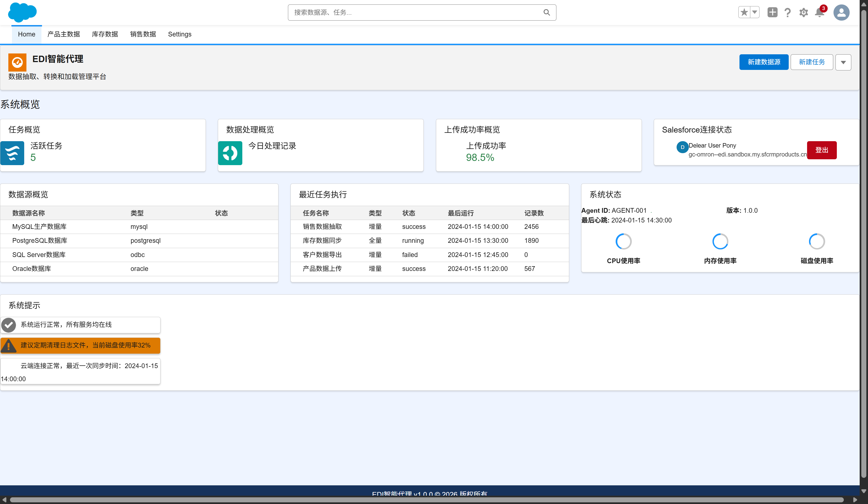Click the 活跃任务 waves icon
Screen dimensions: 868x504
pyautogui.click(x=13, y=153)
